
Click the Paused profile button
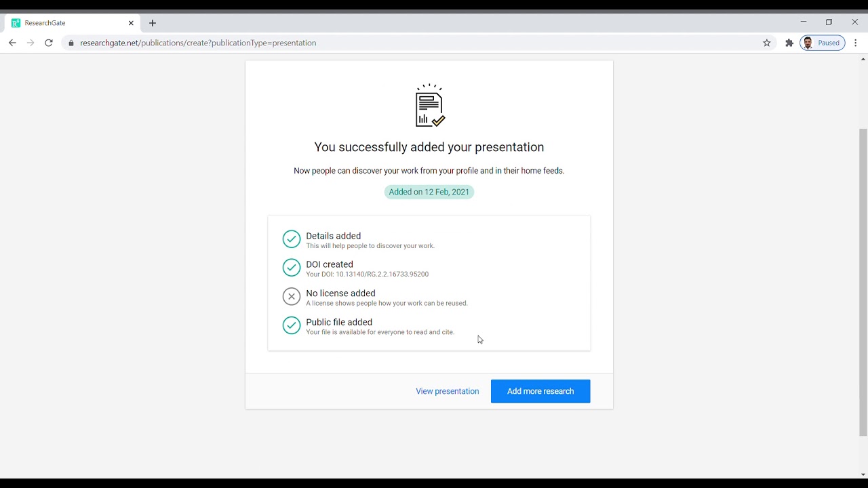click(x=823, y=43)
